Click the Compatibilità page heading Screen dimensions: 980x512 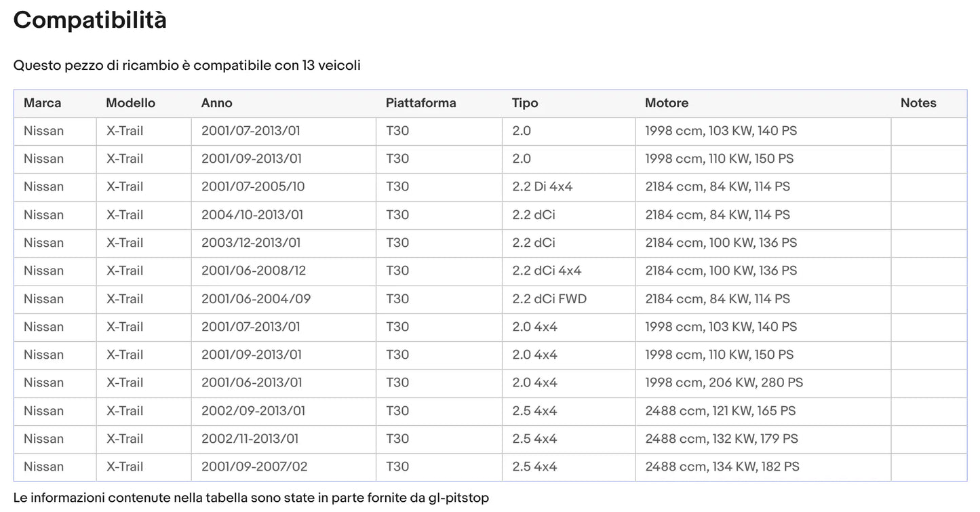point(90,20)
